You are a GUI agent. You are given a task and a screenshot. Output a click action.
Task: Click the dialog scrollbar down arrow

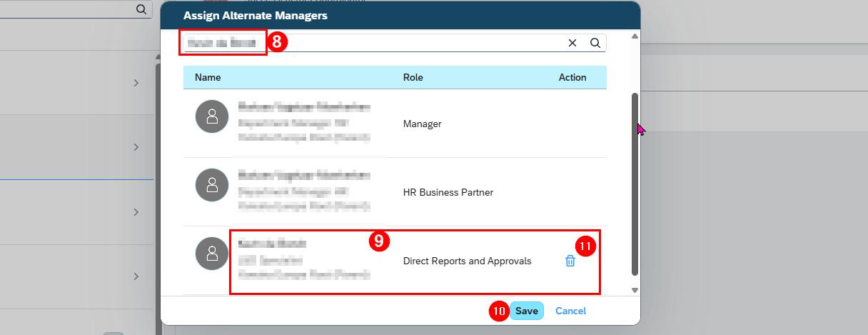[635, 290]
